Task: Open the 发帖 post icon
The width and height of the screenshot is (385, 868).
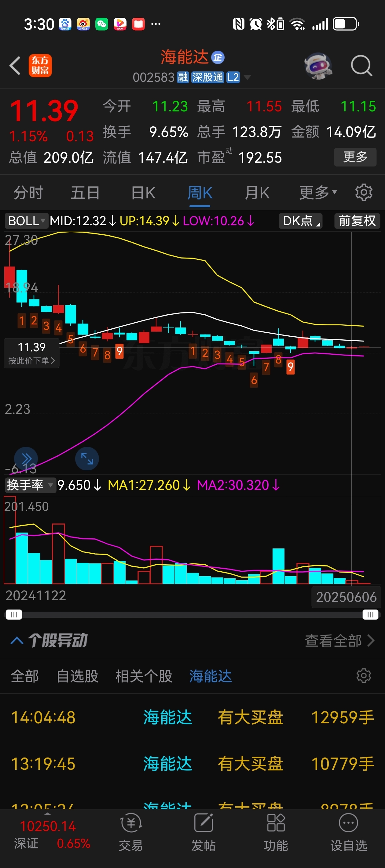Action: point(204,832)
